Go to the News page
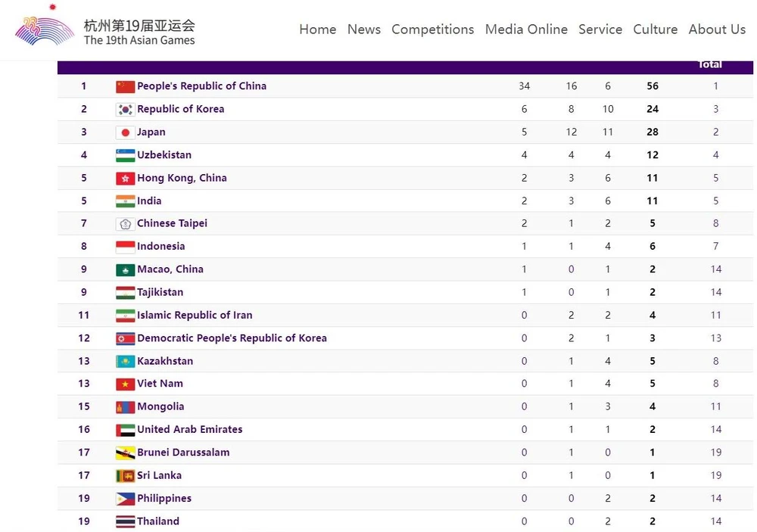Image resolution: width=757 pixels, height=532 pixels. pos(364,30)
